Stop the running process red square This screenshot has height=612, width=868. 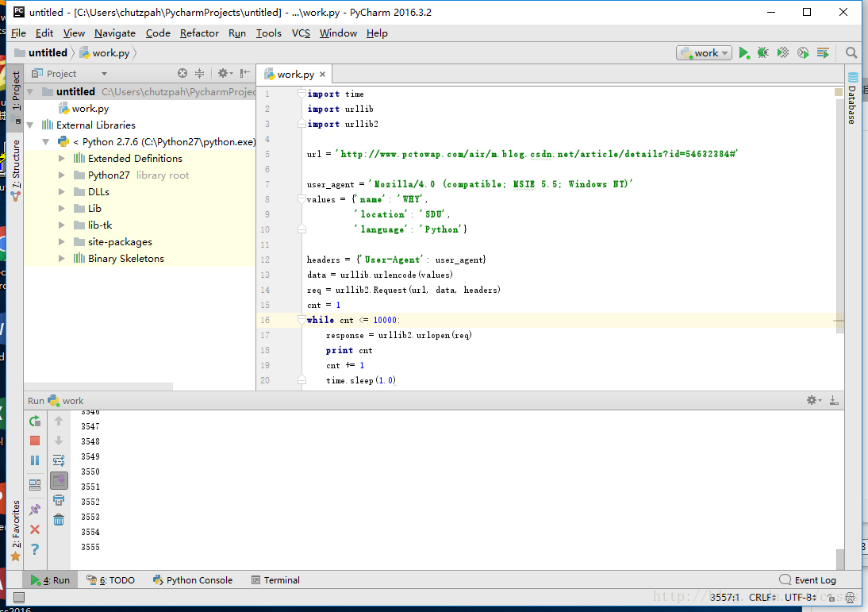tap(35, 441)
